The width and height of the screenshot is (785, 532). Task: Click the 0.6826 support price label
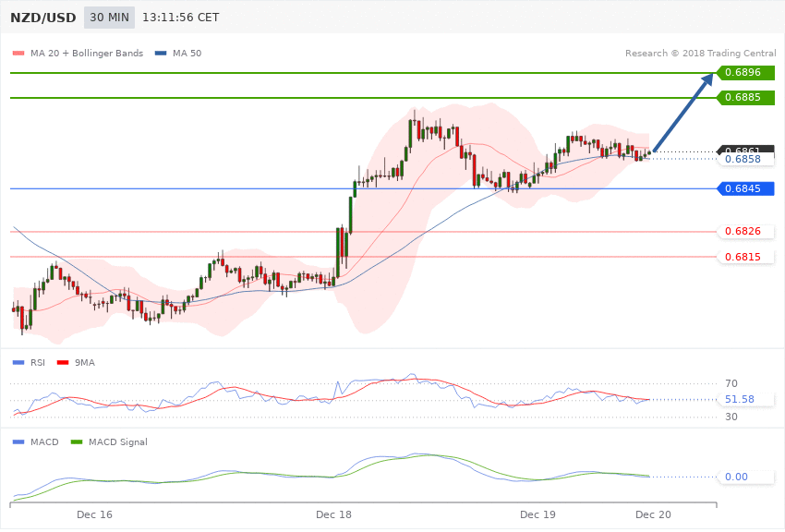tap(746, 231)
